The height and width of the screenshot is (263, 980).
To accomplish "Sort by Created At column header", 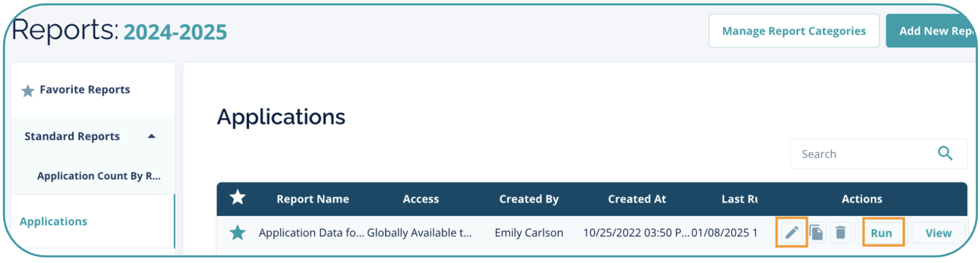I will pyautogui.click(x=637, y=199).
